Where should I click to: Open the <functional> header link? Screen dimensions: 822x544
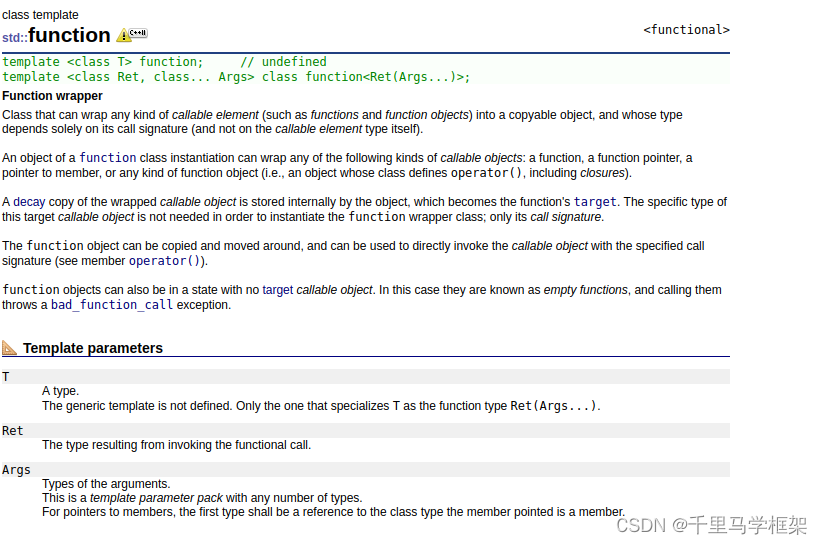[686, 30]
